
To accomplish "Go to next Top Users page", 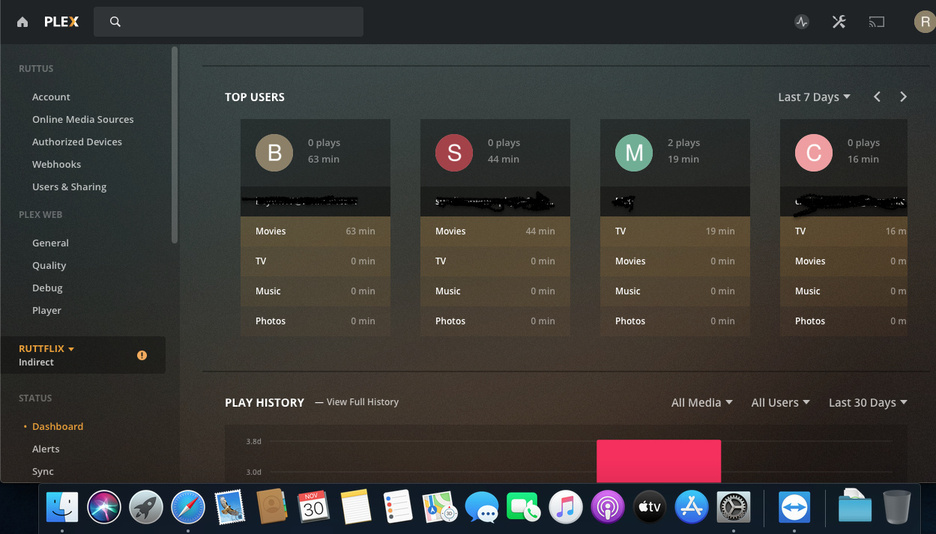I will (903, 97).
